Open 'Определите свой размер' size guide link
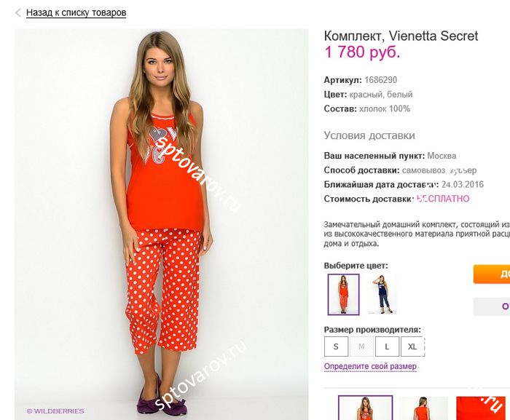This screenshot has height=420, width=510. [x=370, y=366]
